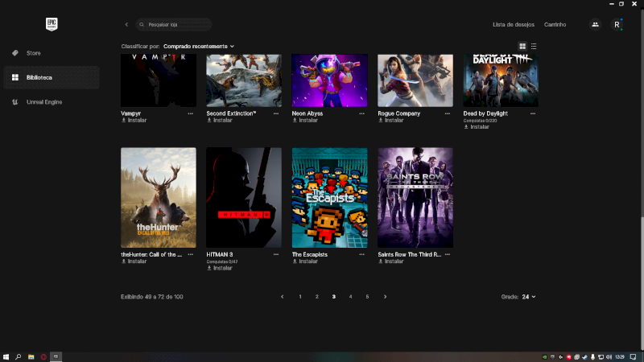Screen dimensions: 644x362
Task: Open the R profile avatar
Action: click(617, 25)
